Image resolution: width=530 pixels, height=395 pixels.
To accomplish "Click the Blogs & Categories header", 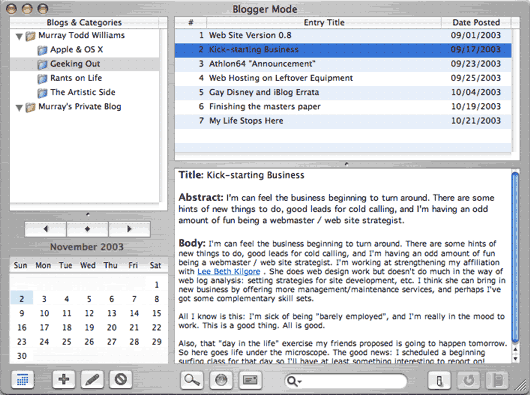I will coord(84,23).
